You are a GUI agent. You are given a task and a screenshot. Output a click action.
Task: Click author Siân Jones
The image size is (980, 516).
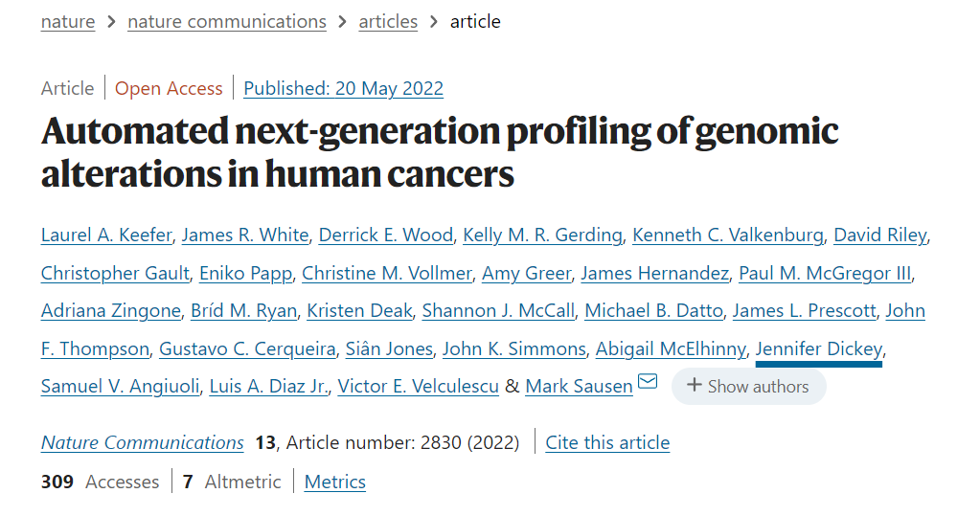click(389, 348)
